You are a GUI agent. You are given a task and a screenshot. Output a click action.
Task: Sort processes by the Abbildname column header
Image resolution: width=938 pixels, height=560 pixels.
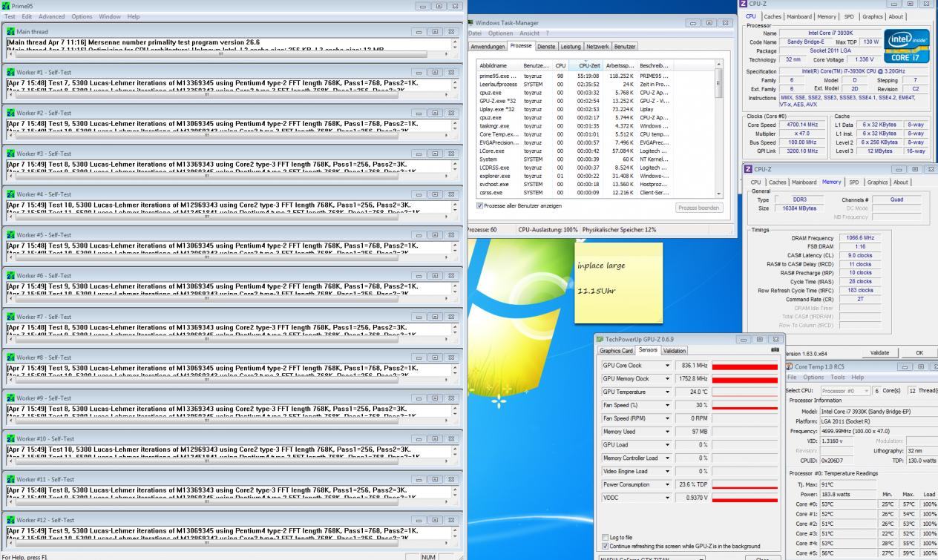[x=499, y=65]
